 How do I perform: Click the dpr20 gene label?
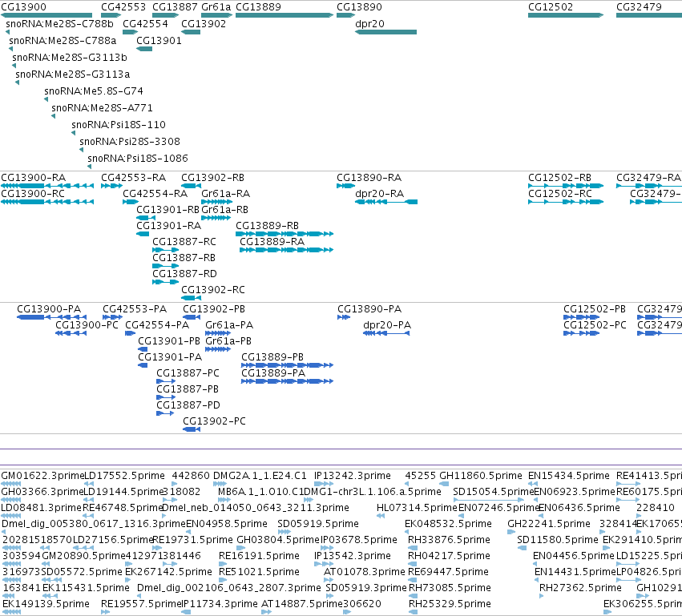click(x=369, y=24)
